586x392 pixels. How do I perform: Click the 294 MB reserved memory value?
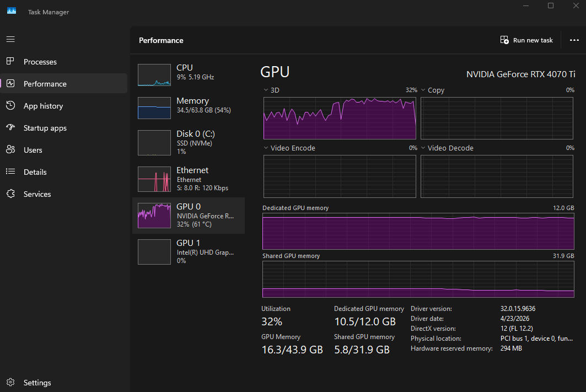coord(511,348)
